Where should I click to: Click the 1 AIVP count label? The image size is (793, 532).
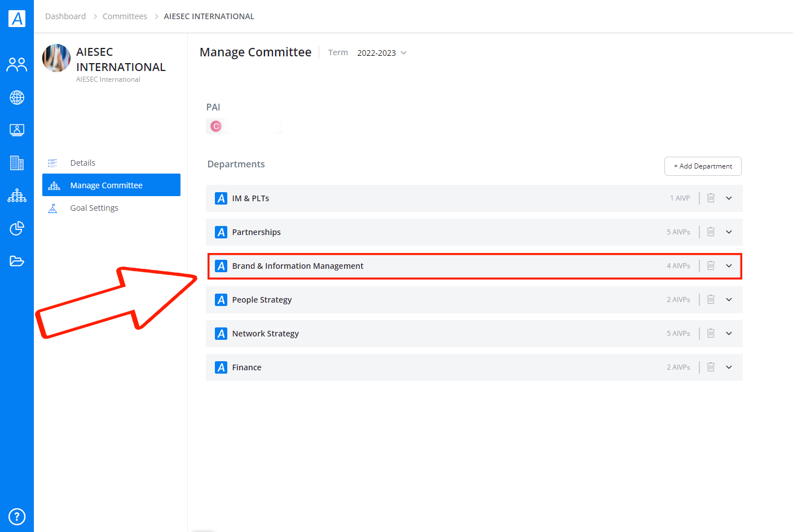(x=680, y=198)
